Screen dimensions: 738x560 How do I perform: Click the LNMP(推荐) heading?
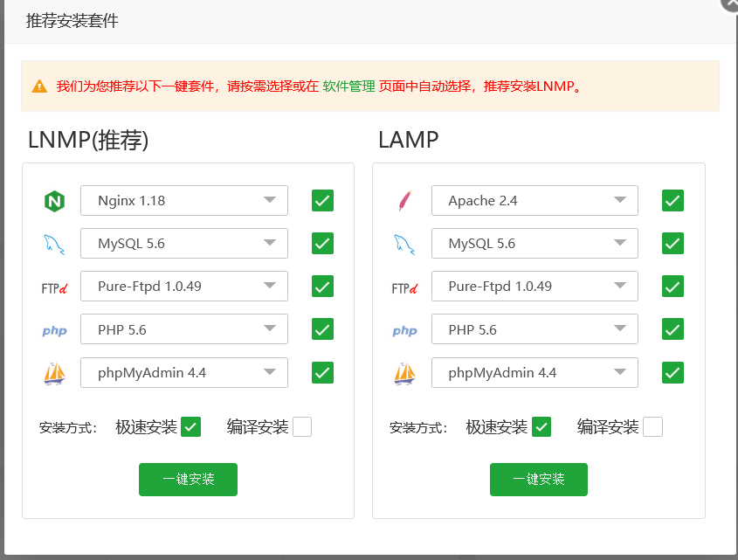point(88,140)
